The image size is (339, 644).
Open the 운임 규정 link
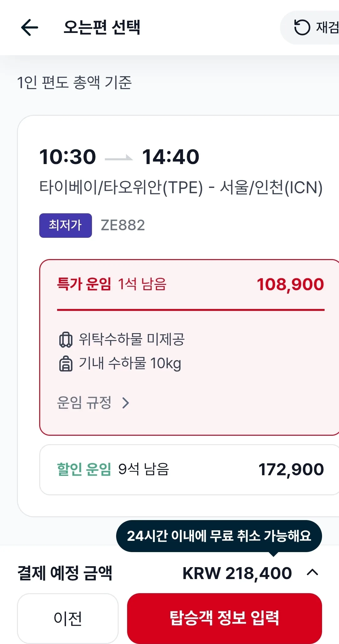pos(84,403)
